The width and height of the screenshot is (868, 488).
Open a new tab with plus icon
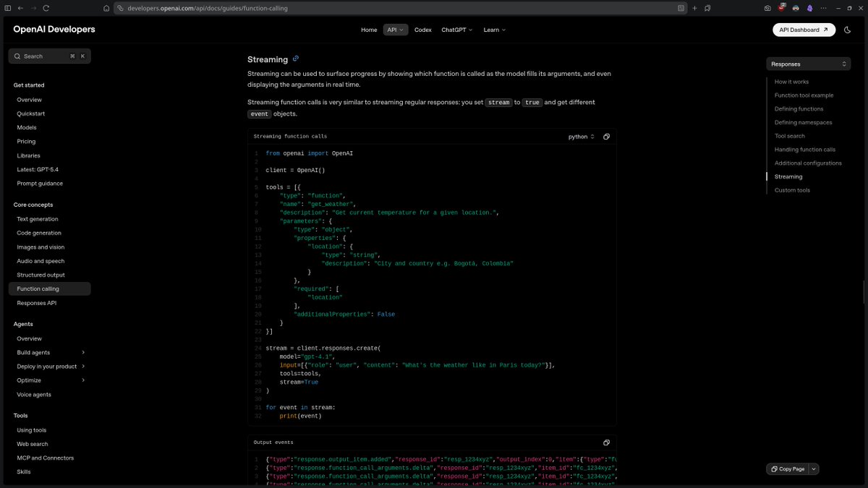(x=695, y=8)
